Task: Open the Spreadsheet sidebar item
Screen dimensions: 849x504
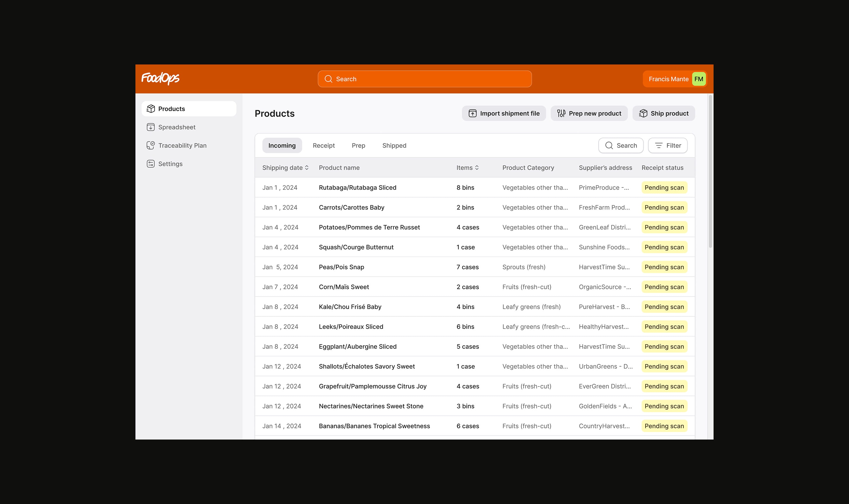Action: [x=189, y=127]
